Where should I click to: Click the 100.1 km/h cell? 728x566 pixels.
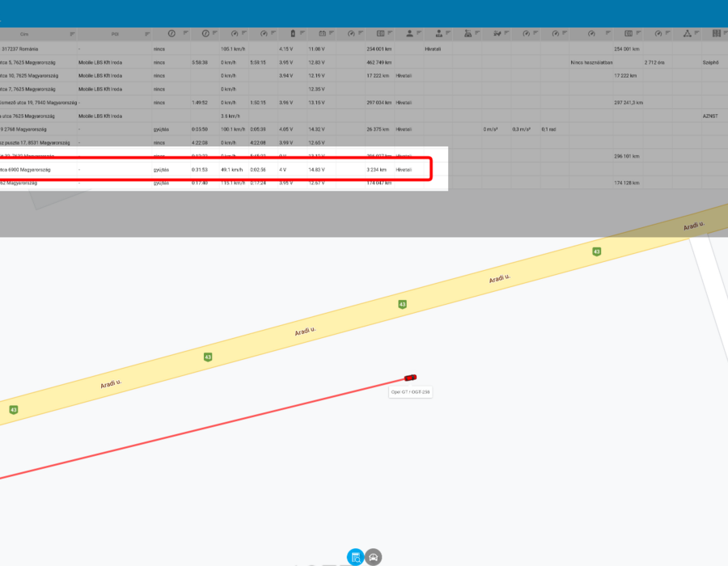point(233,129)
